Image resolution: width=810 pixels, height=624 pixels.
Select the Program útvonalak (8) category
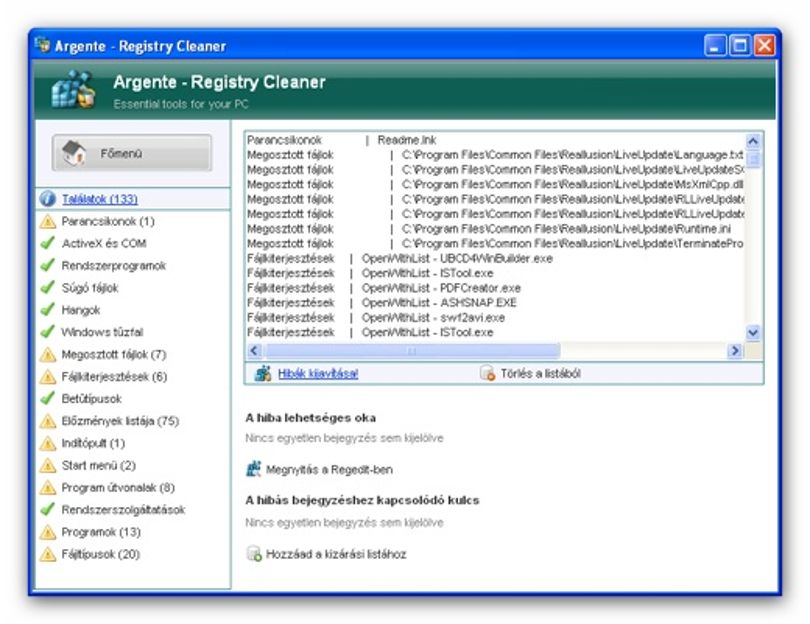(x=118, y=488)
